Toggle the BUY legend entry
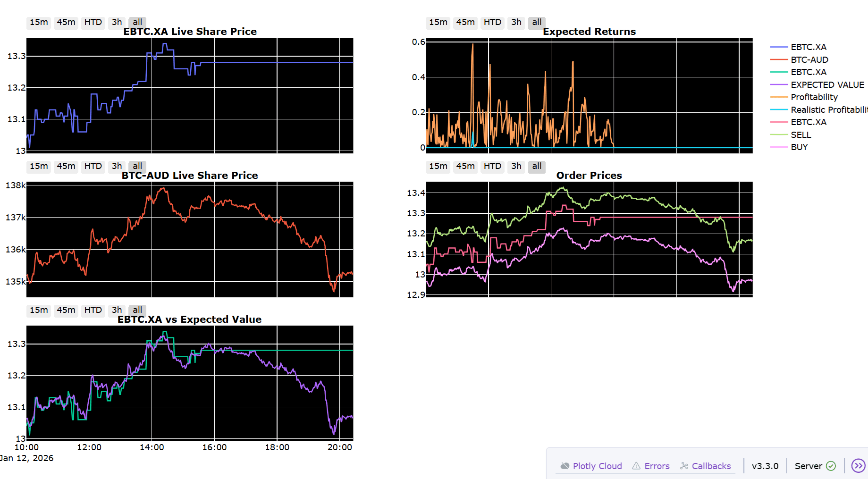The height and width of the screenshot is (479, 868). point(799,147)
